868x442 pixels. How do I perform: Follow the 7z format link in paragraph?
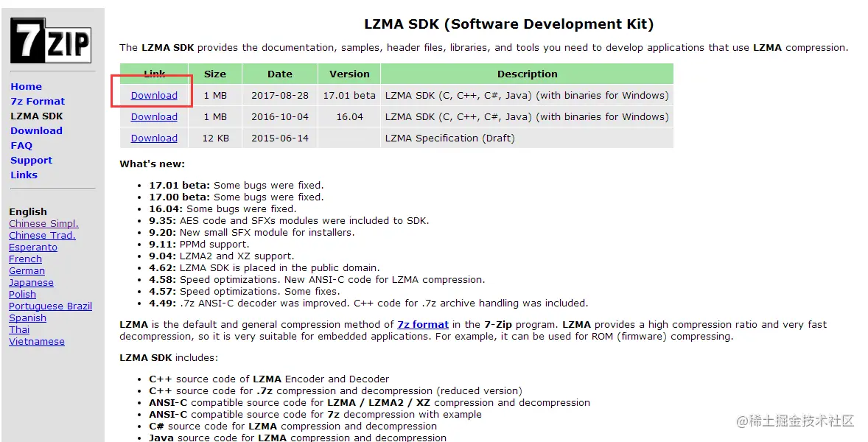pyautogui.click(x=423, y=325)
